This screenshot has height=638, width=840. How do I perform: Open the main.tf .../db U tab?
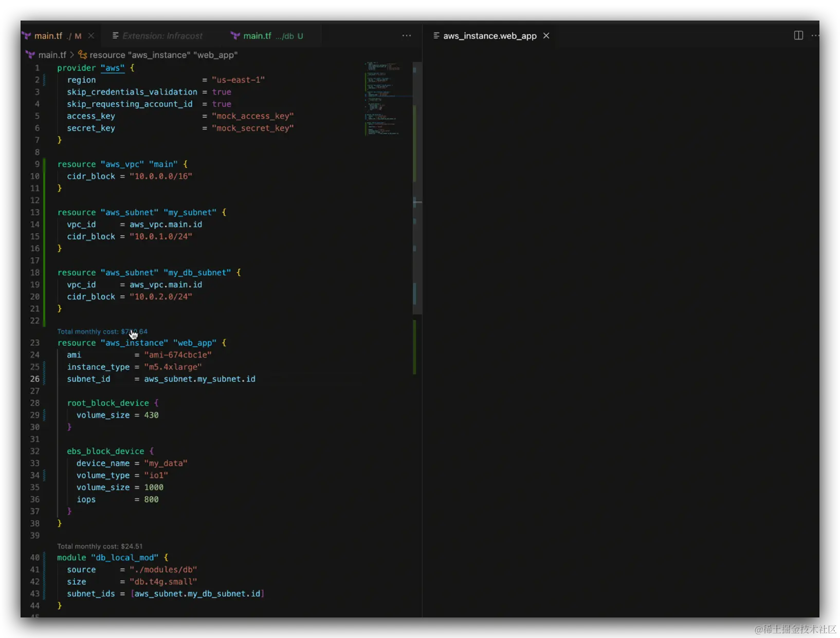tap(267, 36)
